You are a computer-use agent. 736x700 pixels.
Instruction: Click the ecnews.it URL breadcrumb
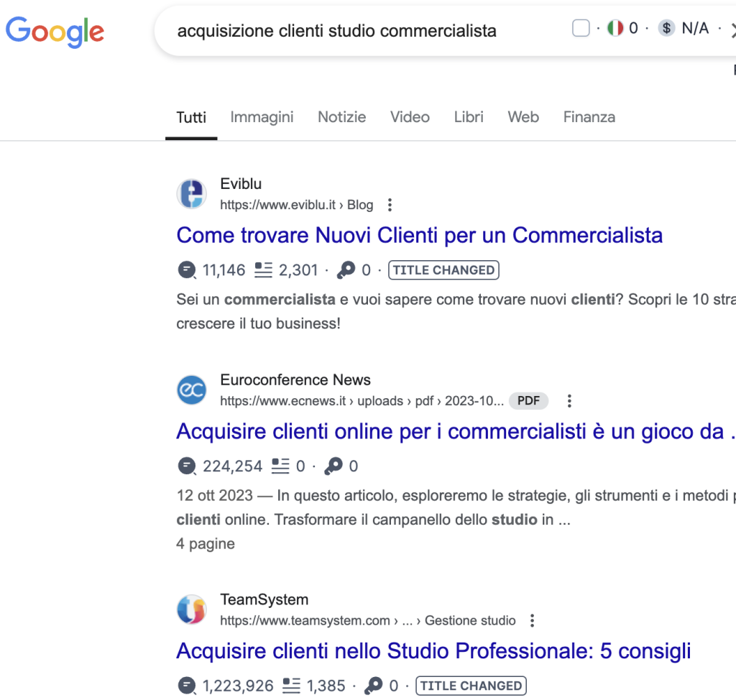tap(362, 401)
